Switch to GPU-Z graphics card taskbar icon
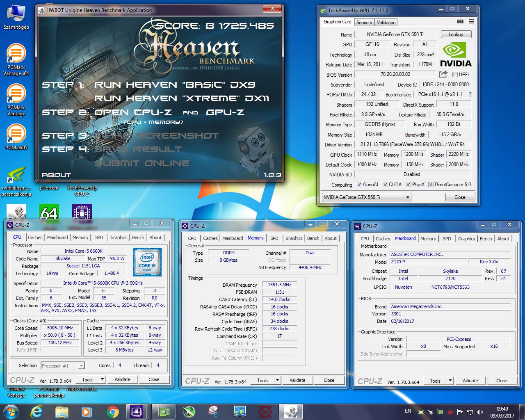Screen dimensions: 525x420 point(164,411)
